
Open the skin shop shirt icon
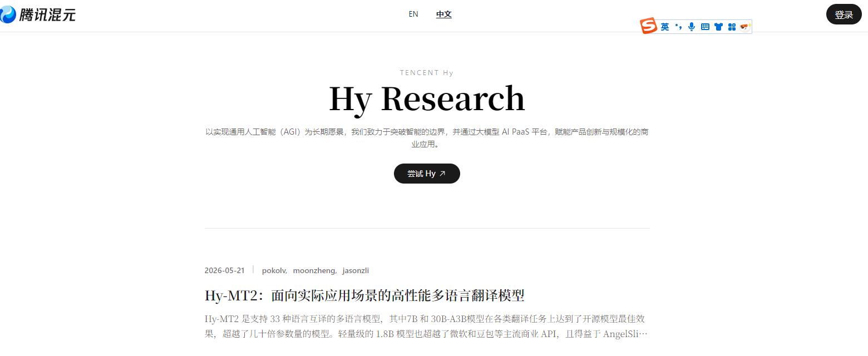[x=718, y=27]
